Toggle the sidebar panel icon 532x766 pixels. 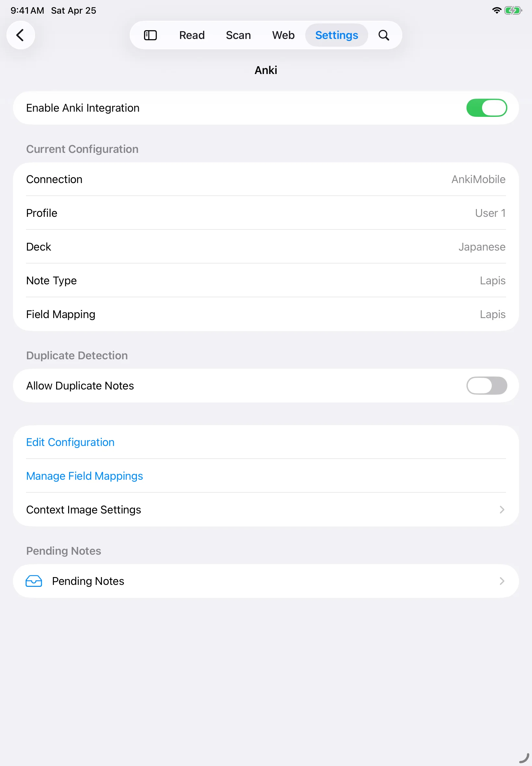coord(150,35)
